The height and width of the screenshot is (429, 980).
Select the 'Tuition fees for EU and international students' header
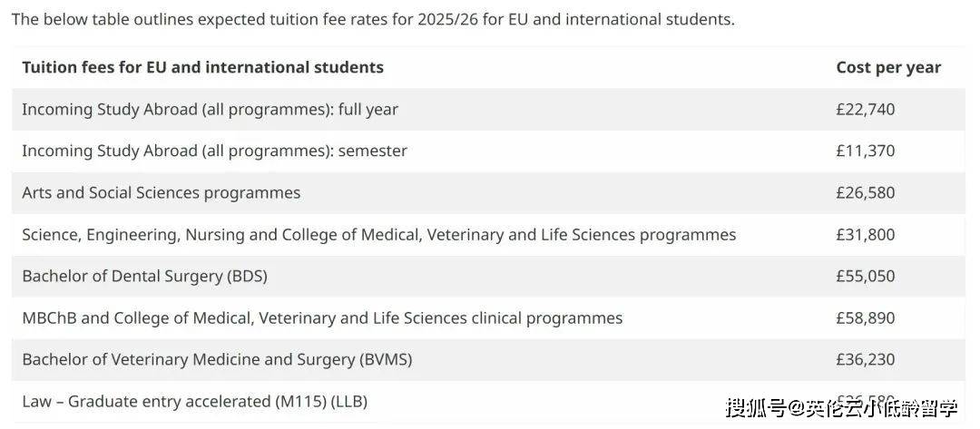(203, 67)
